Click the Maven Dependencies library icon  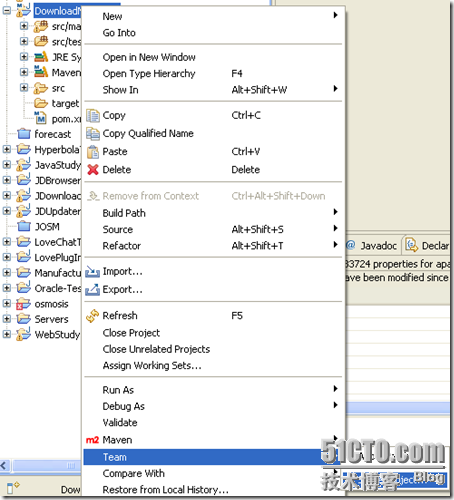click(41, 72)
